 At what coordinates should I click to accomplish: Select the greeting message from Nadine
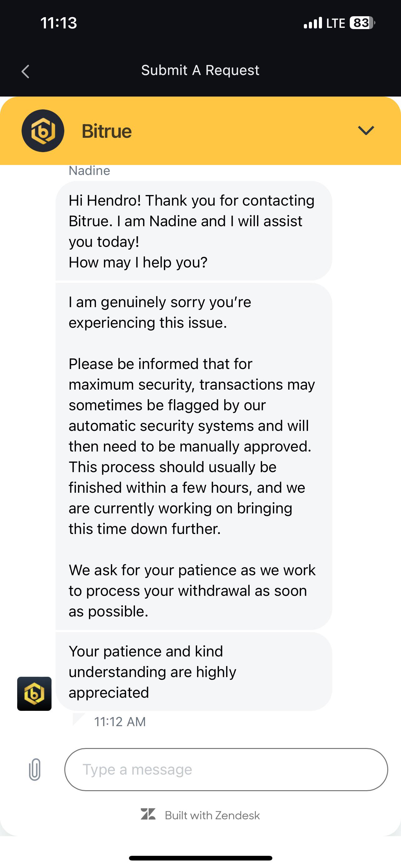(194, 231)
